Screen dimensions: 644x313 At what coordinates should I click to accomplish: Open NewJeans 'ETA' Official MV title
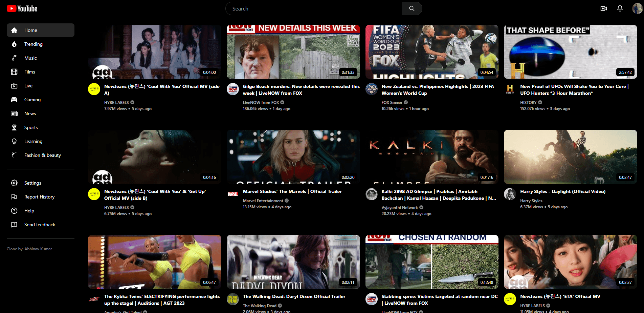(560, 296)
